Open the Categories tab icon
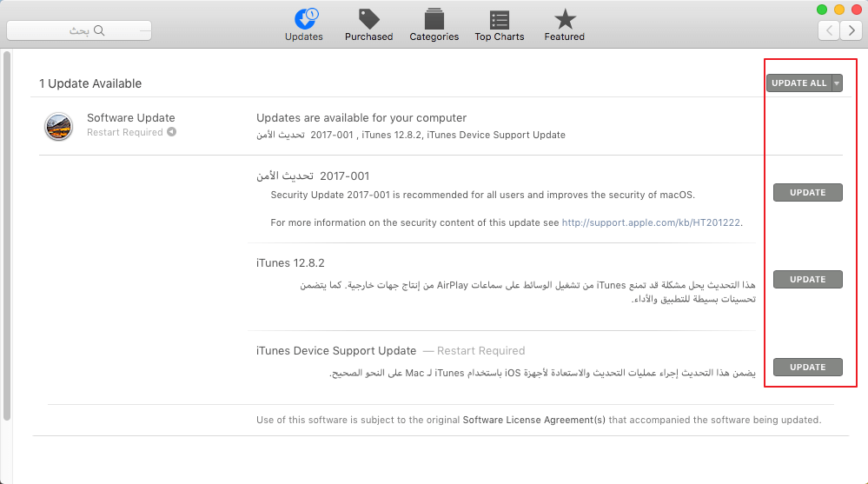The width and height of the screenshot is (868, 484). click(434, 19)
